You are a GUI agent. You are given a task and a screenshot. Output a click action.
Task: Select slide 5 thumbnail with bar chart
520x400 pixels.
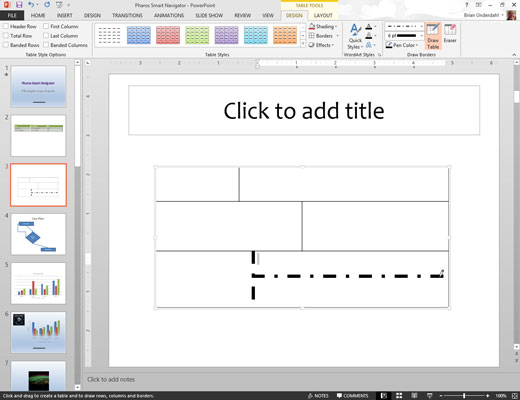pyautogui.click(x=38, y=283)
